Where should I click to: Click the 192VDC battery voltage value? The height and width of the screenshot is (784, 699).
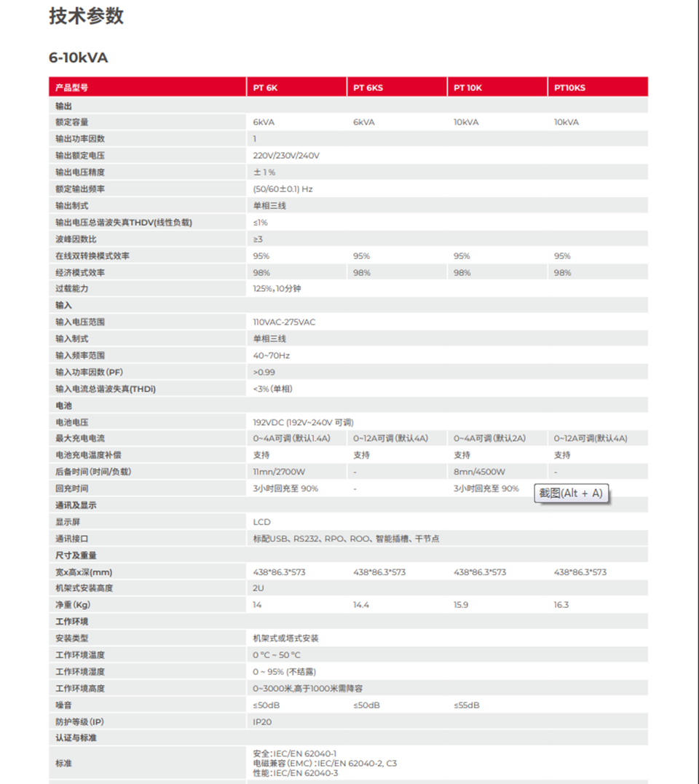click(x=303, y=422)
